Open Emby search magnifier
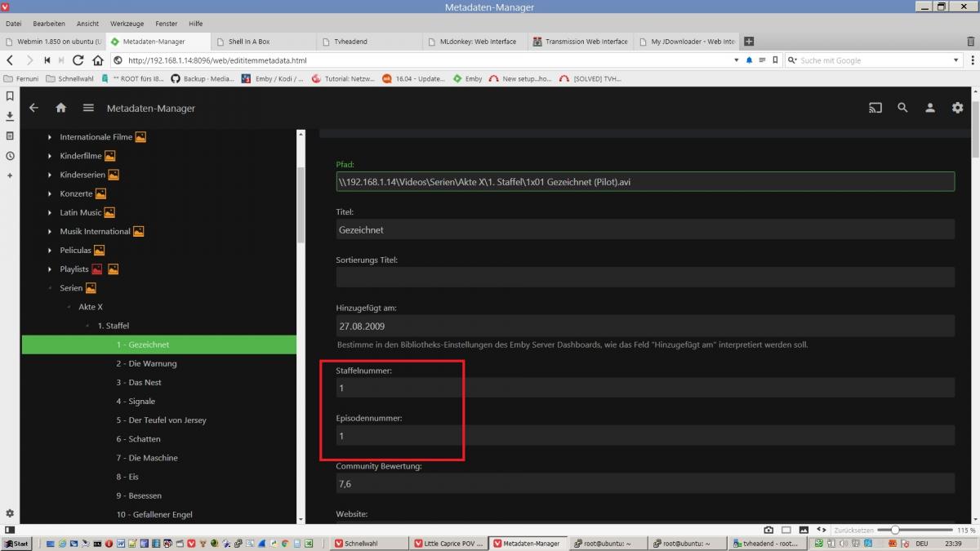Screen dimensions: 980x551 (902, 108)
